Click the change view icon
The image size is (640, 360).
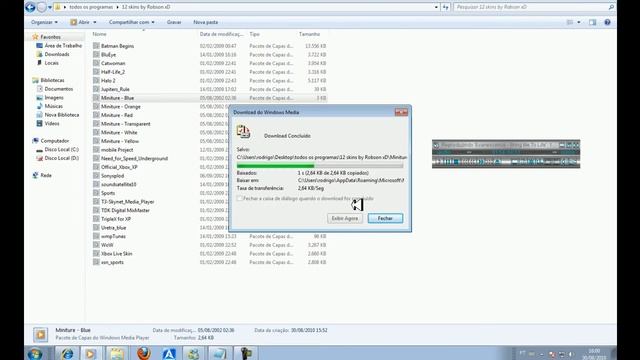570,22
